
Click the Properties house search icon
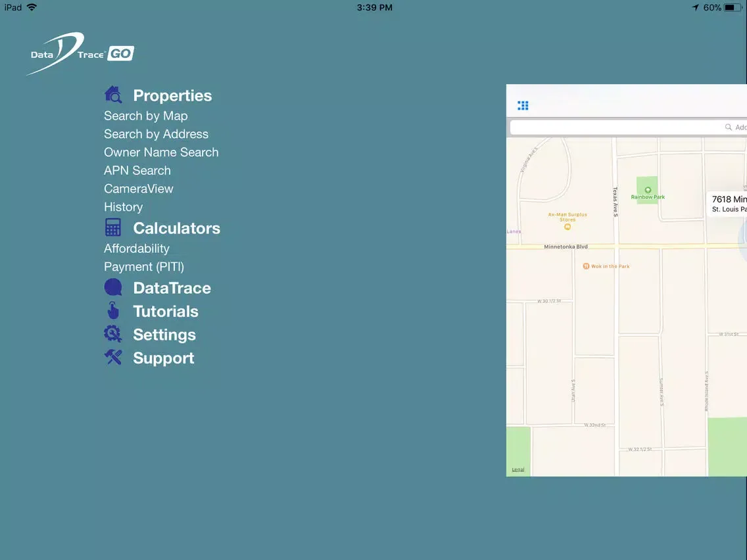113,95
